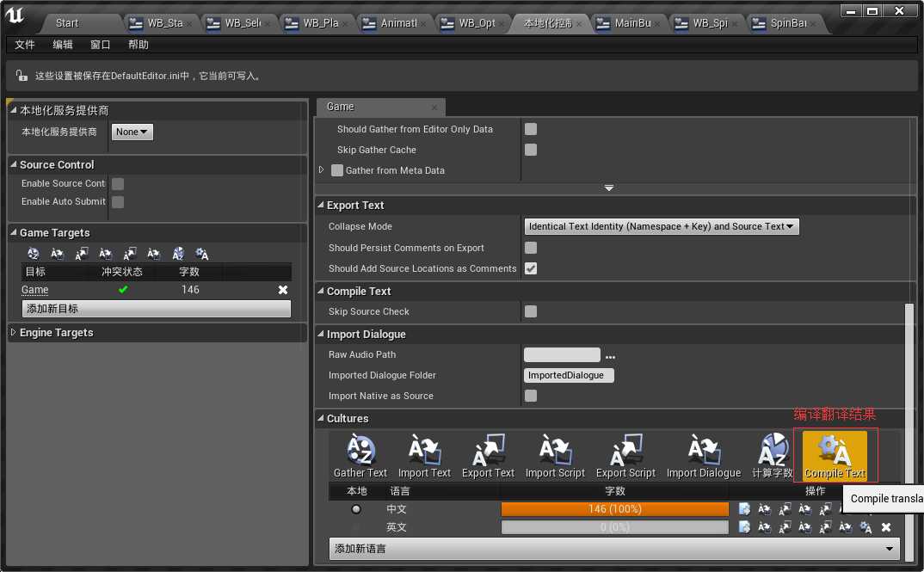This screenshot has width=924, height=572.
Task: Collapse the Export Text section
Action: pos(321,205)
